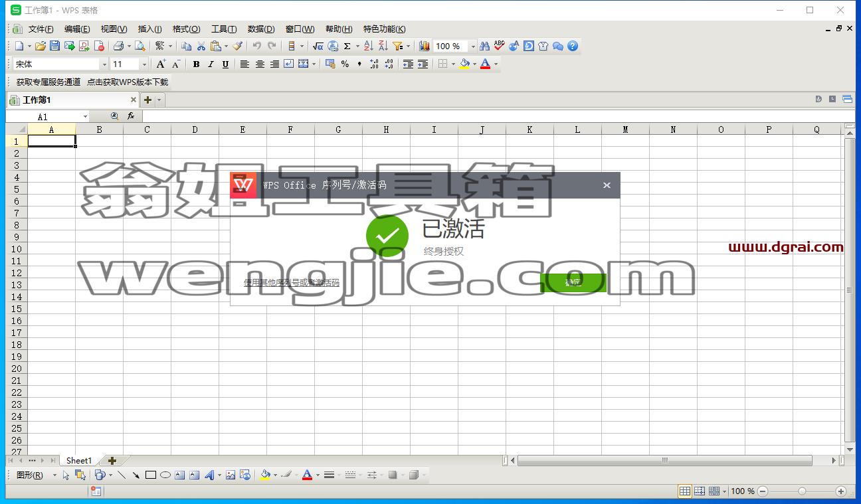The image size is (861, 504).
Task: Click 使用其他序列号或激活码 link
Action: tap(291, 282)
